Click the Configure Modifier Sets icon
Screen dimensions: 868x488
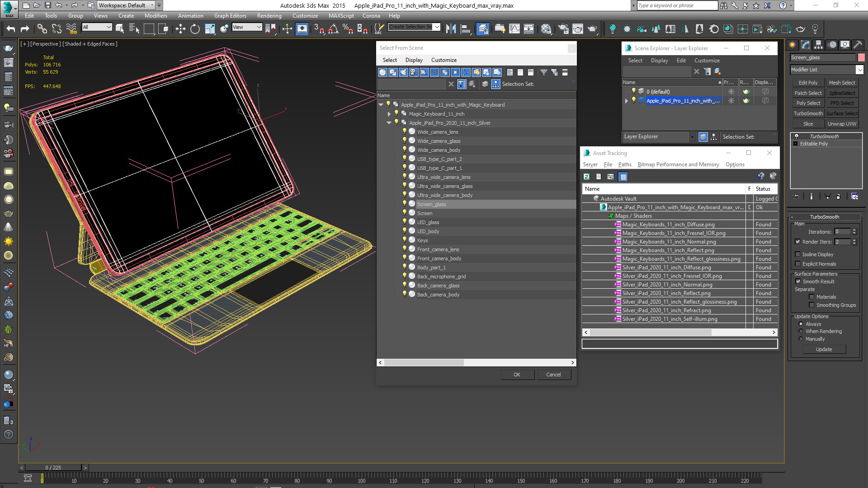(x=854, y=197)
